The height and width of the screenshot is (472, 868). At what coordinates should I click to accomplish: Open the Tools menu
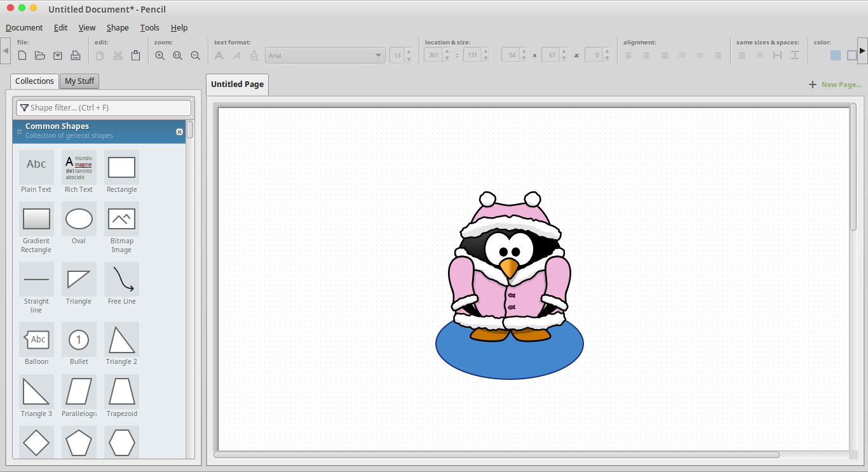[150, 28]
